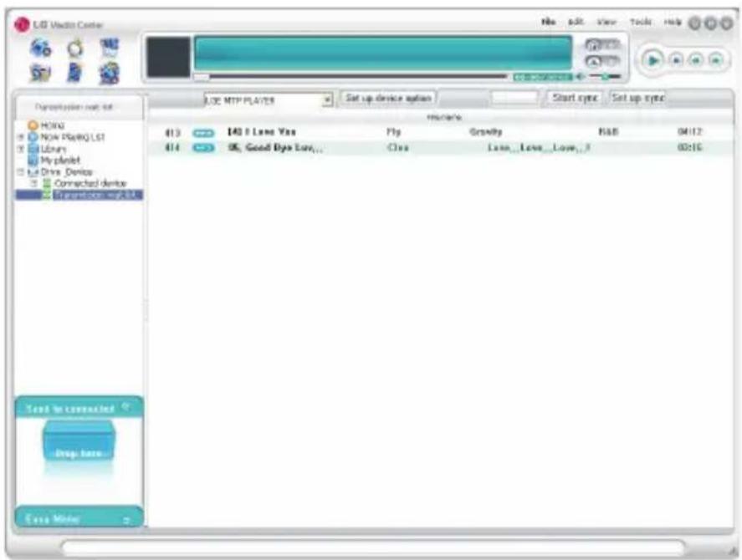
Task: Collapse the Drive_Device tree node
Action: pos(20,172)
